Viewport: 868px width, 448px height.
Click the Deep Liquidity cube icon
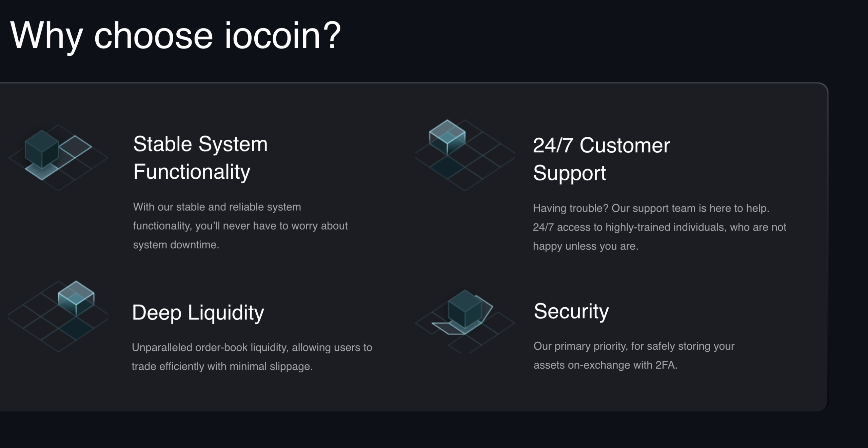click(x=76, y=298)
